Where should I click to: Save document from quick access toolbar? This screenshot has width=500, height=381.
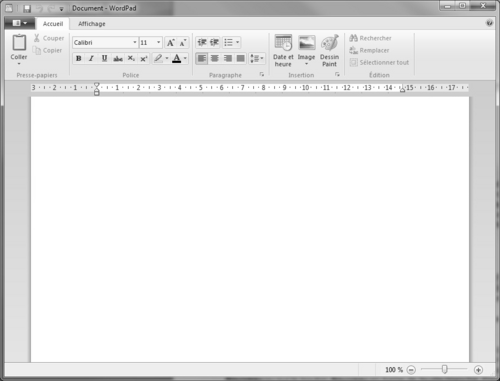tap(27, 8)
